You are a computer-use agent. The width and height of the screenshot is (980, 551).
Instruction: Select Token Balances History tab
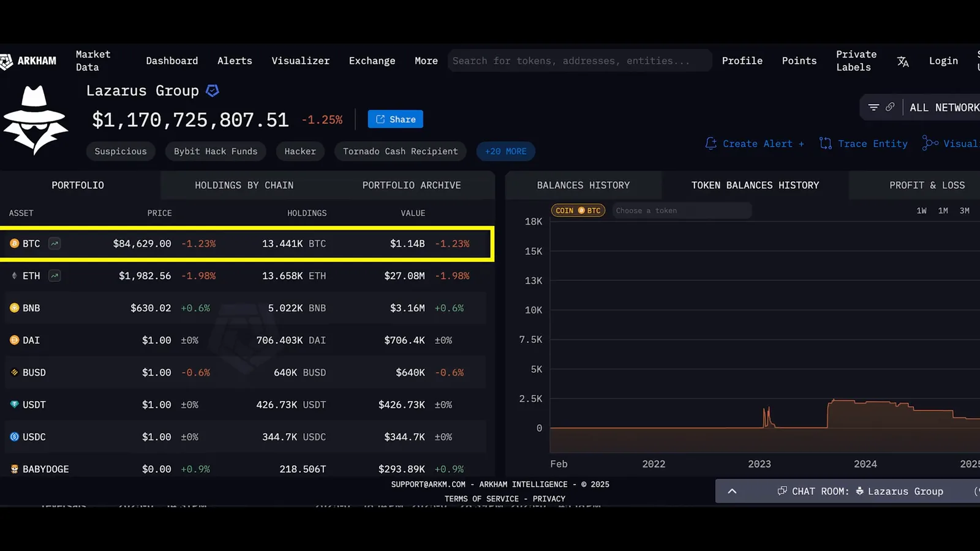(x=755, y=185)
